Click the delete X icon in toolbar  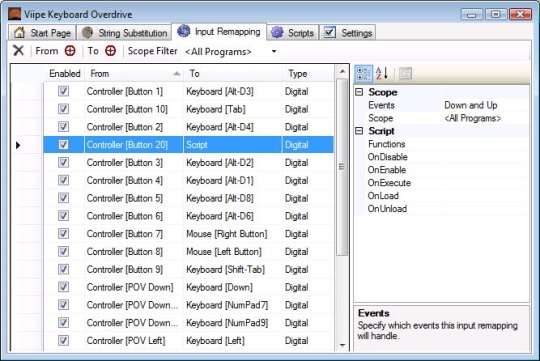(18, 51)
